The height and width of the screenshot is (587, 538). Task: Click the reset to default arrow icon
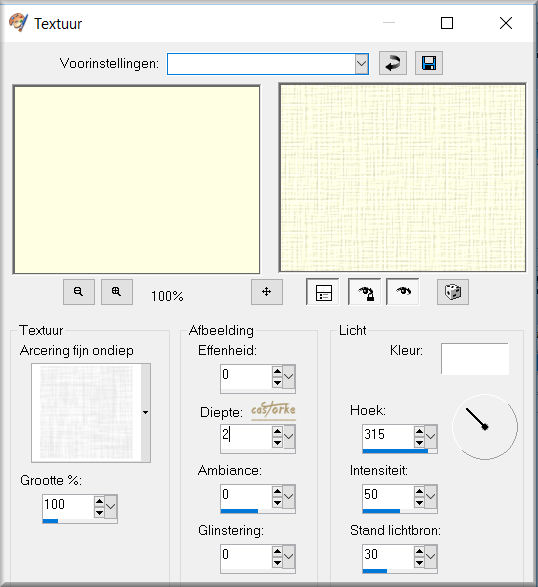click(x=393, y=63)
